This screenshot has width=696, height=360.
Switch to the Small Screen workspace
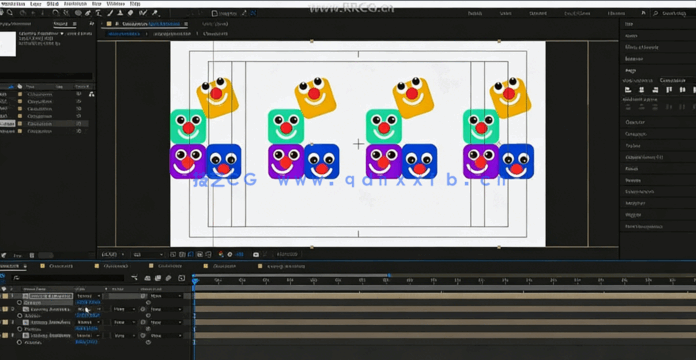(x=577, y=13)
